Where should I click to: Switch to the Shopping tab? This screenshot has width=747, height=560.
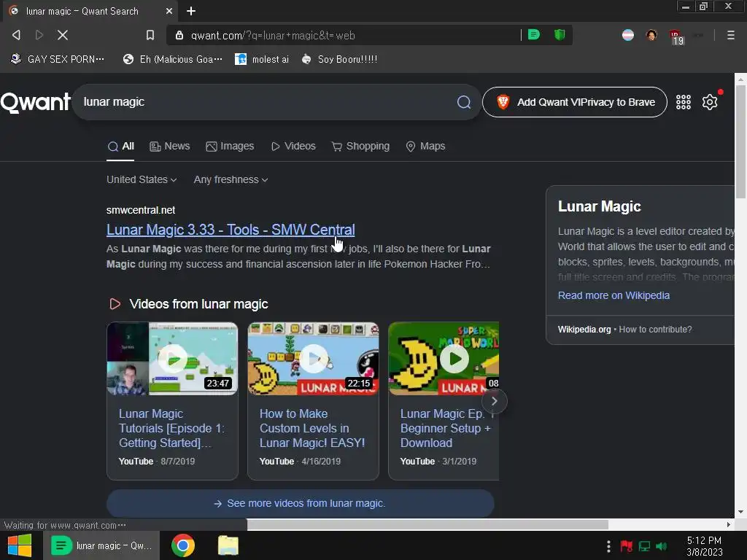coord(360,146)
